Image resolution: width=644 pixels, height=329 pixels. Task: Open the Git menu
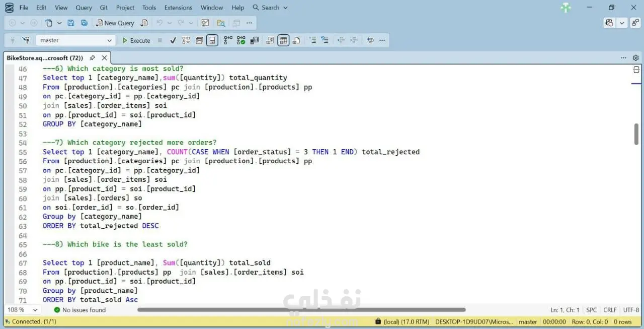point(104,8)
